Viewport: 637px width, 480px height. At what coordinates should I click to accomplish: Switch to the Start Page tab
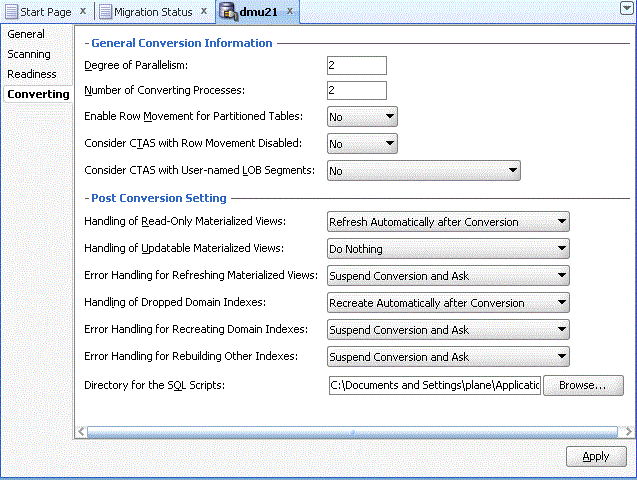point(46,12)
